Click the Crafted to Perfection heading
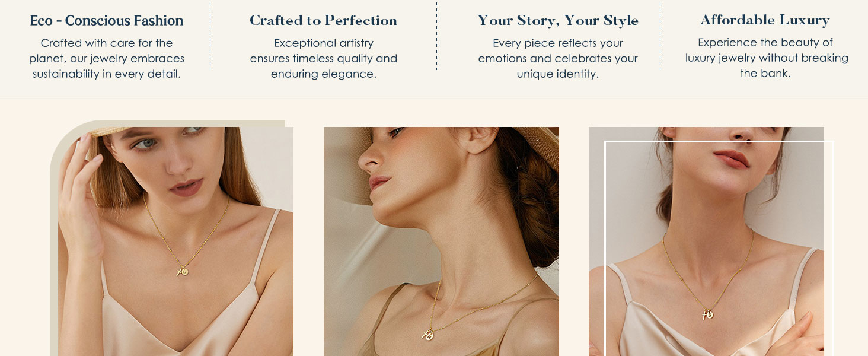868x356 pixels. [323, 20]
